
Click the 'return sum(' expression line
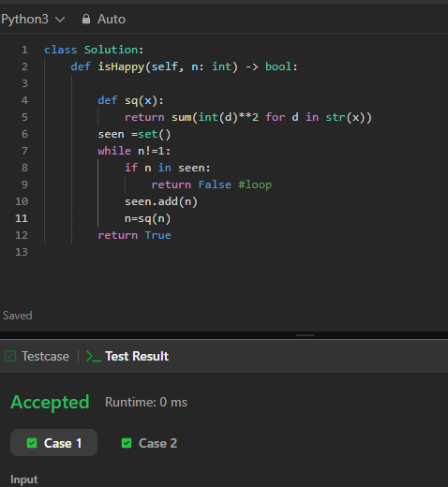(248, 117)
